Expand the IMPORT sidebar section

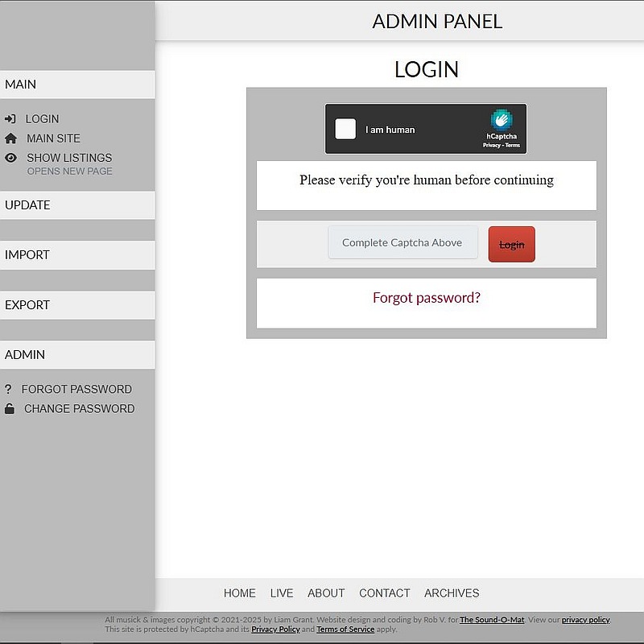tap(77, 255)
